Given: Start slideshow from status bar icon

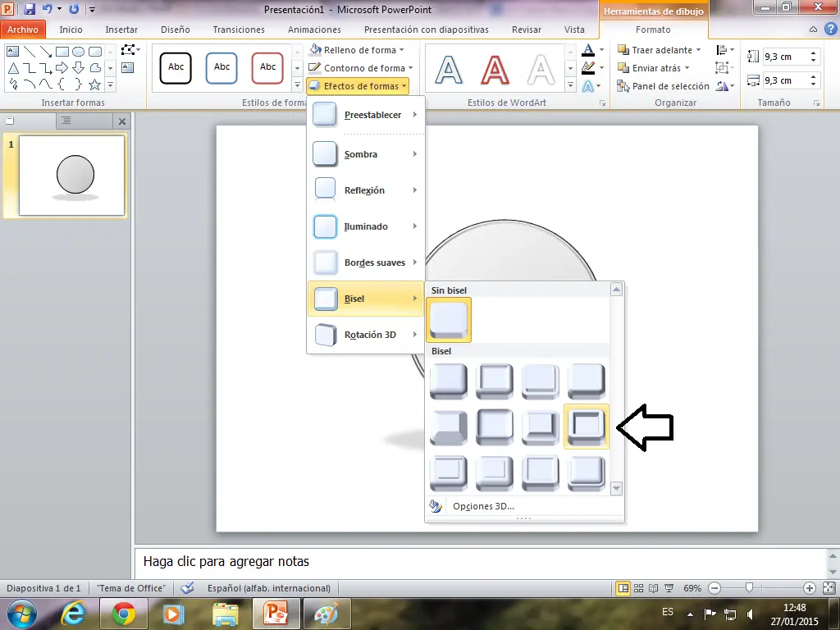Looking at the screenshot, I should (669, 588).
